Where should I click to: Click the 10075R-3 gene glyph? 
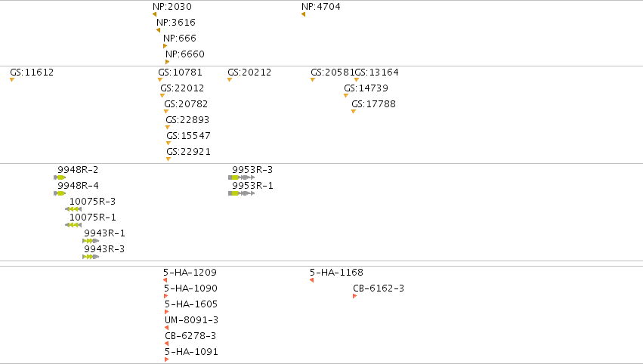coord(73,209)
